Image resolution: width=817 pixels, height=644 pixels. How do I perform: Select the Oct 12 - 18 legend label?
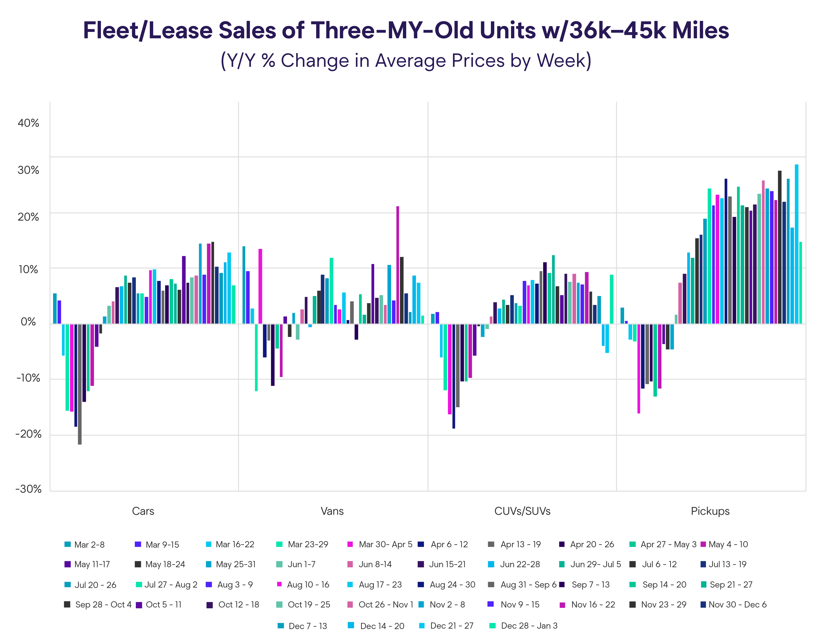point(239,605)
